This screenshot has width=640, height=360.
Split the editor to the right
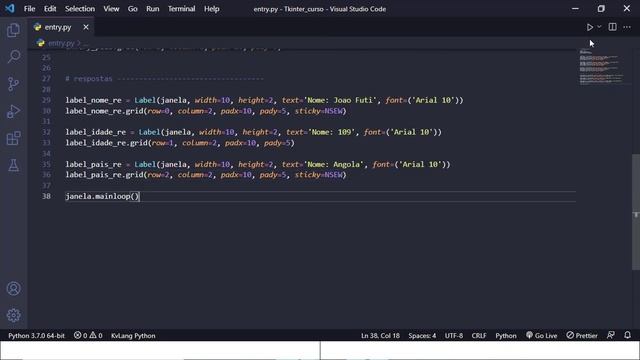613,27
